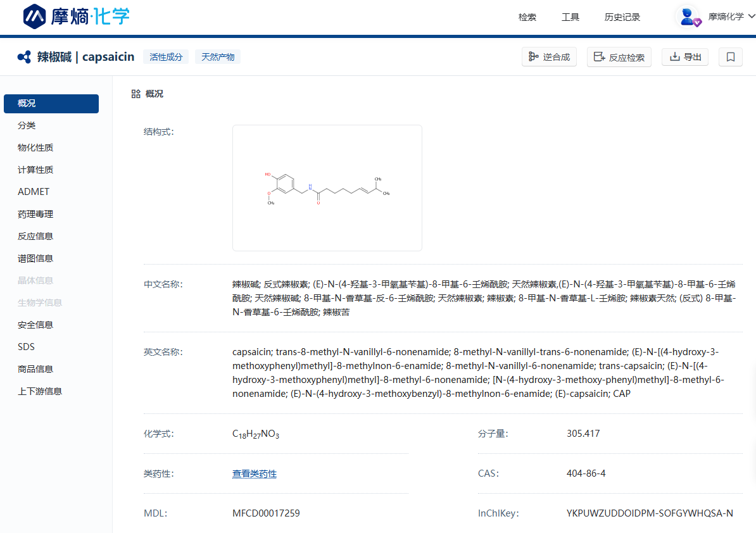Open the 检索 menu
Viewport: 756px width, 533px height.
527,17
